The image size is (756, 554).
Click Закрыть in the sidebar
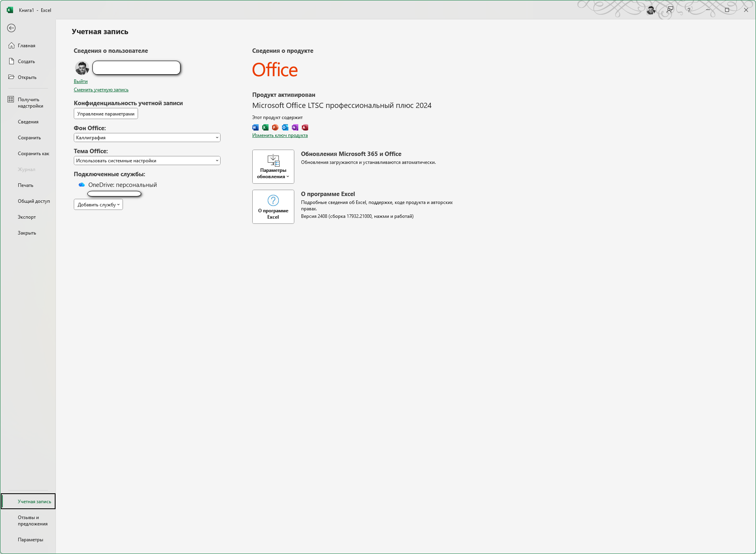[x=27, y=233]
